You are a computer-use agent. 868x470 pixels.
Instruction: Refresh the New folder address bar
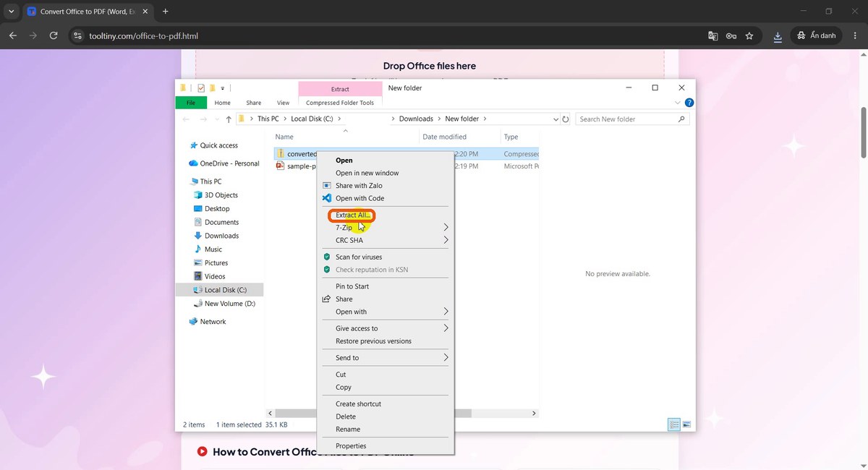click(x=566, y=119)
